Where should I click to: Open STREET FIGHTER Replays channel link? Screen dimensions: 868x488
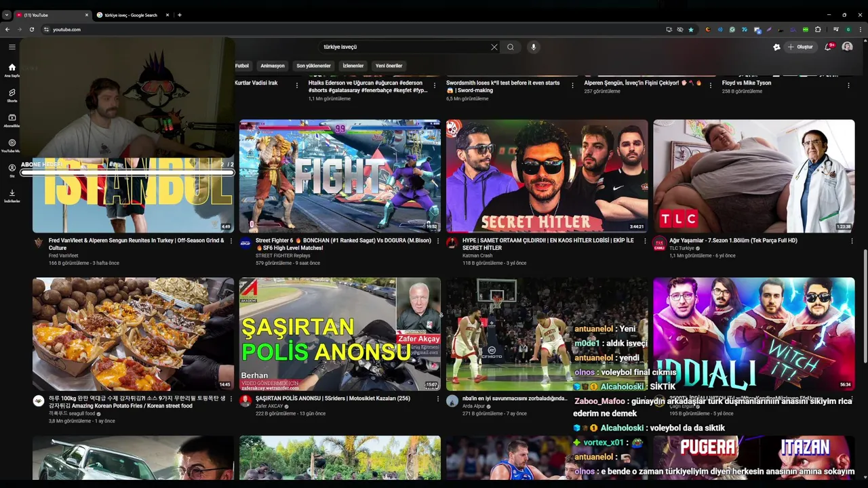(x=283, y=256)
